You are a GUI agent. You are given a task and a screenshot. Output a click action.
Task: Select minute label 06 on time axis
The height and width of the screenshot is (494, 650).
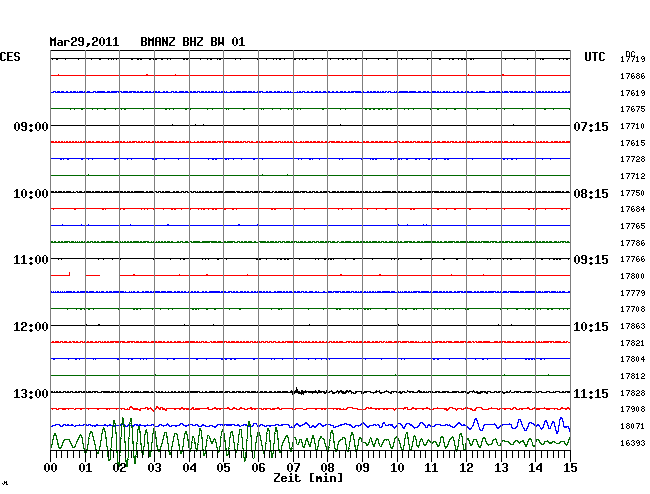[258, 468]
